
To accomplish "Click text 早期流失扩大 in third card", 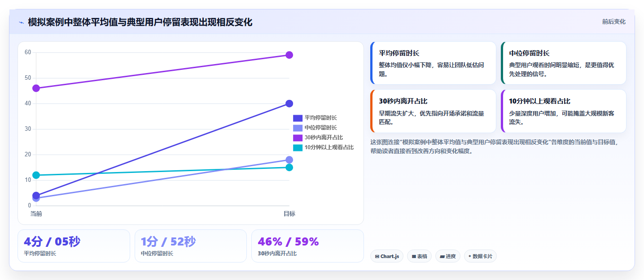I will click(396, 113).
